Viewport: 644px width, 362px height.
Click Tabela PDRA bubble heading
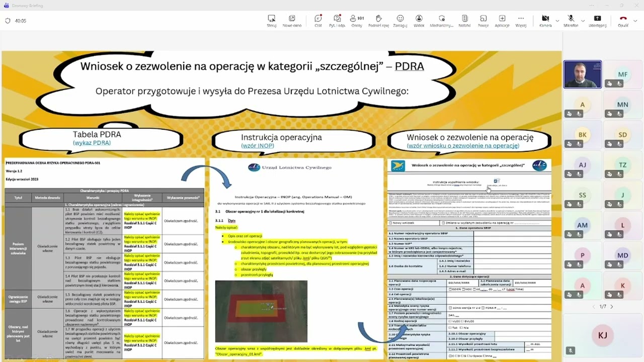click(97, 134)
